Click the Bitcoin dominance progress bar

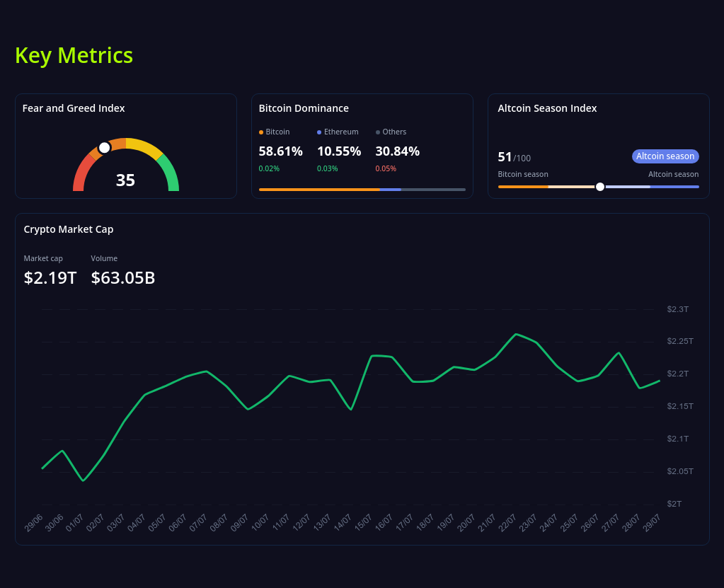[x=362, y=189]
